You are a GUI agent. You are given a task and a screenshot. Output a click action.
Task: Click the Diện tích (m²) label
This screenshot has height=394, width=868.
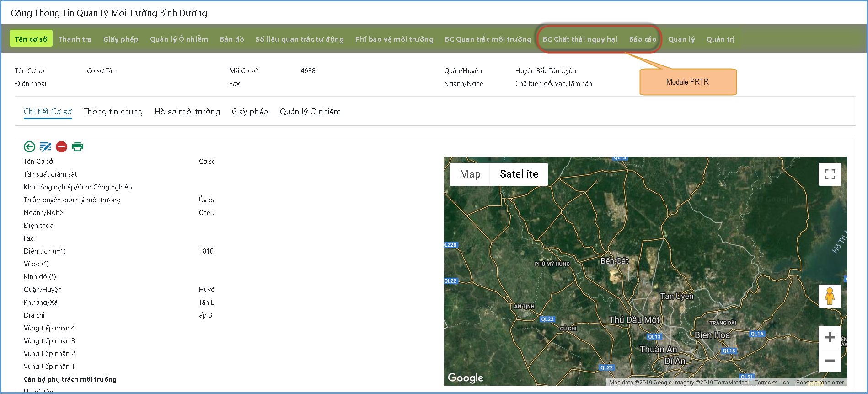45,251
